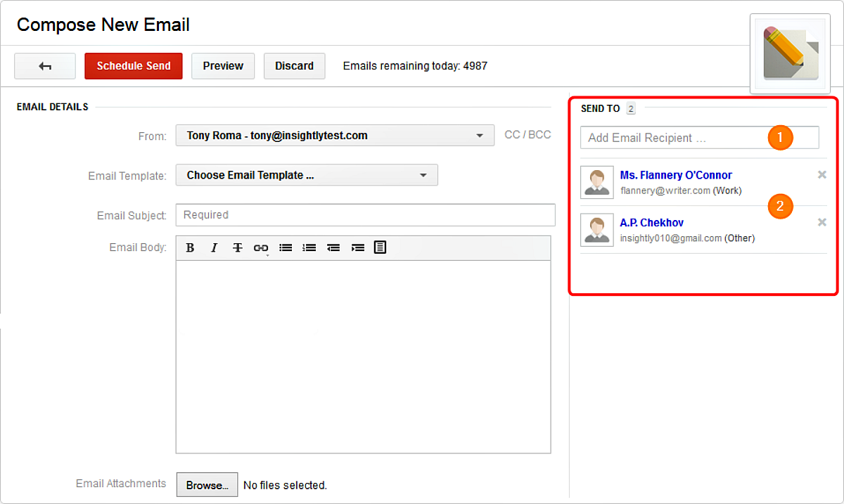Create a bulleted list in email body
Screen dimensions: 844x504
click(286, 247)
